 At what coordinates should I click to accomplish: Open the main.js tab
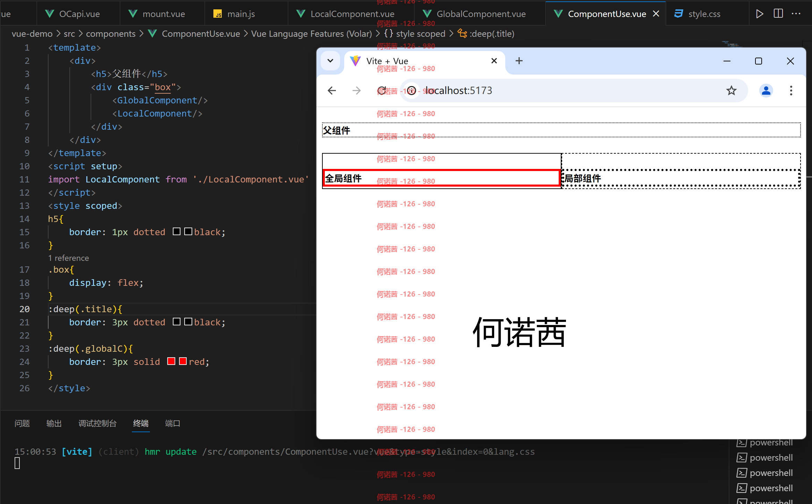click(246, 14)
